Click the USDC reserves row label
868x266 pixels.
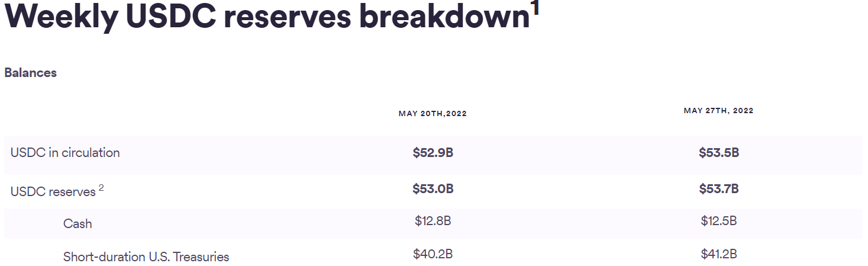click(x=53, y=192)
